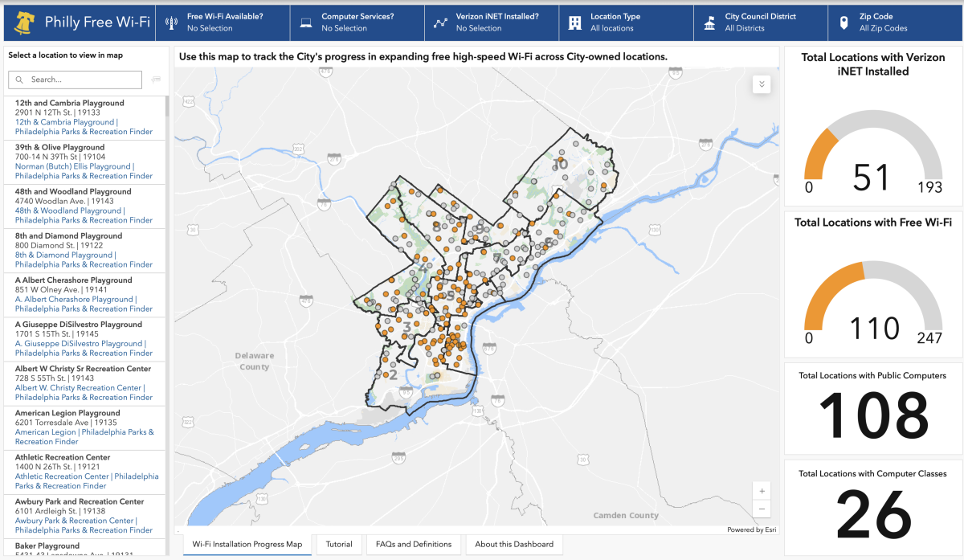Viewport: 964px width, 560px height.
Task: Select 48th and Woodland Playground list entry
Action: point(84,206)
